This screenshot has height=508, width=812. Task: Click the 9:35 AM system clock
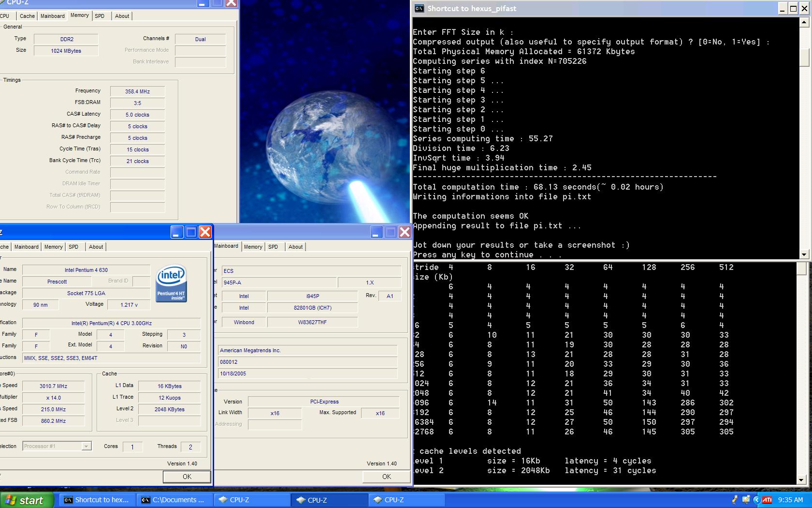click(x=790, y=500)
